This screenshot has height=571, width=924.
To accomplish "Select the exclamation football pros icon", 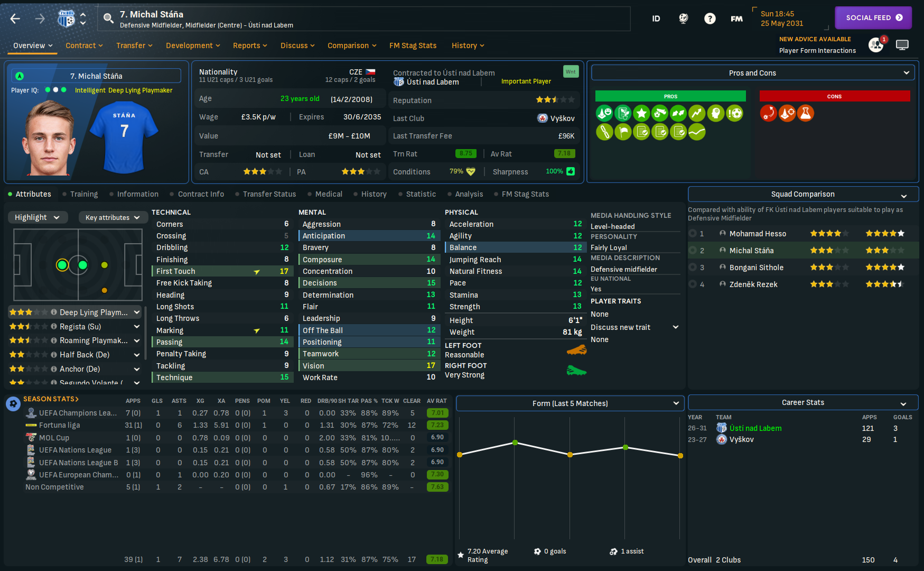I will tap(734, 113).
